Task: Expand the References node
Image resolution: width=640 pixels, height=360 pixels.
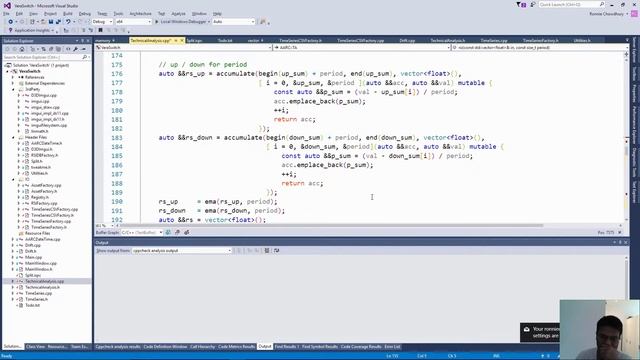Action: click(x=13, y=77)
